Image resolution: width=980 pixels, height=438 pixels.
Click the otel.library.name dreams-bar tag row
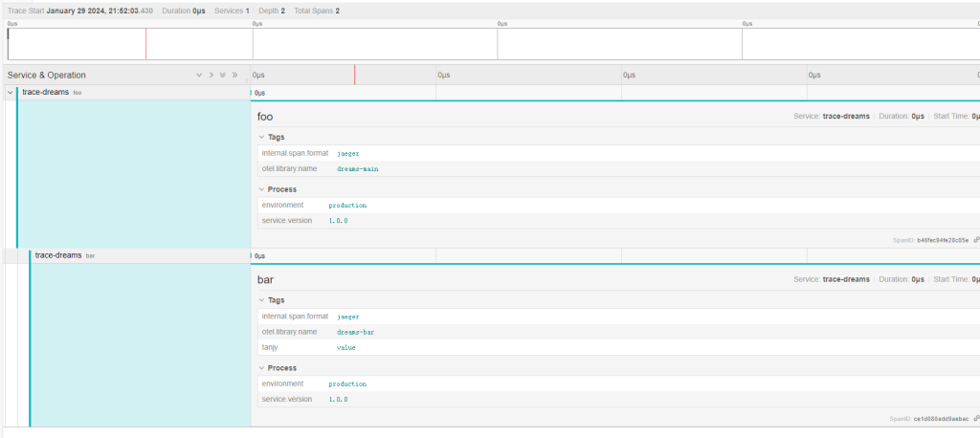point(612,332)
